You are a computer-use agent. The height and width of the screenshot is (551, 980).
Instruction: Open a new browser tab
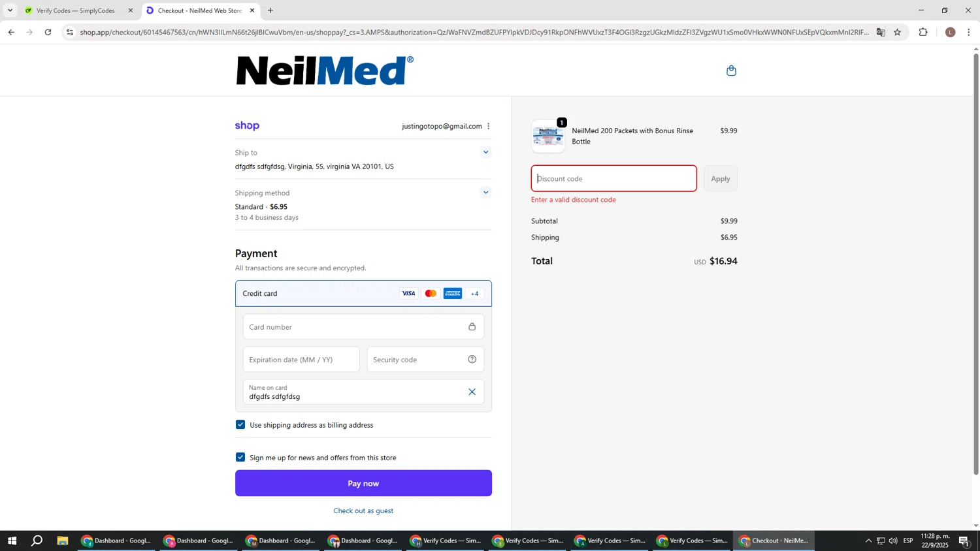tap(270, 10)
